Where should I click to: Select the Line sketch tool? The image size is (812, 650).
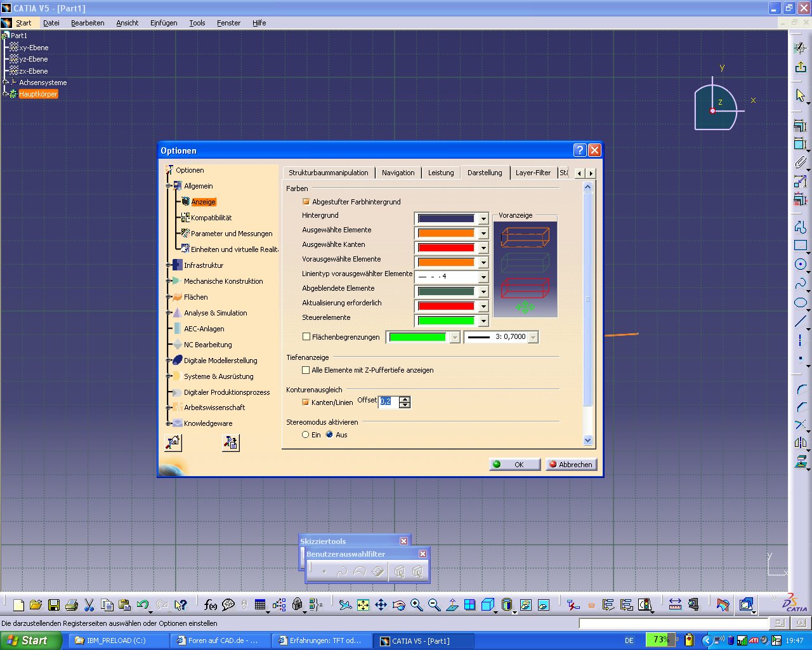pos(801,321)
